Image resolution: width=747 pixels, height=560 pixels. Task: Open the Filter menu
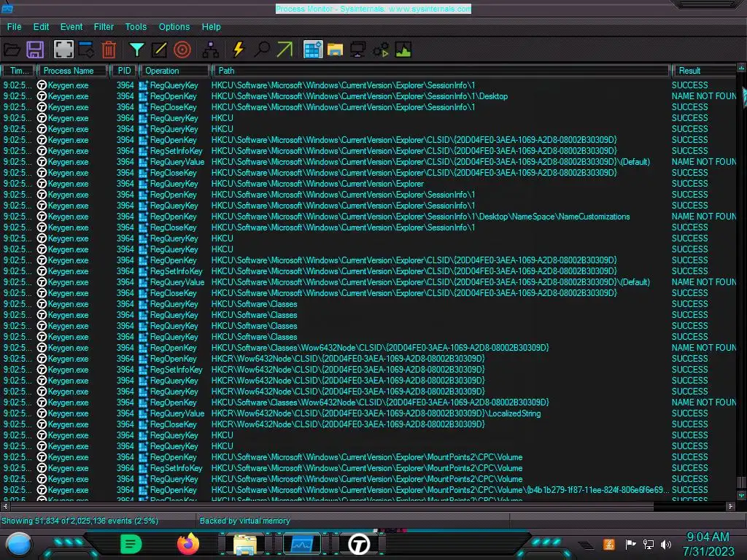pyautogui.click(x=104, y=27)
